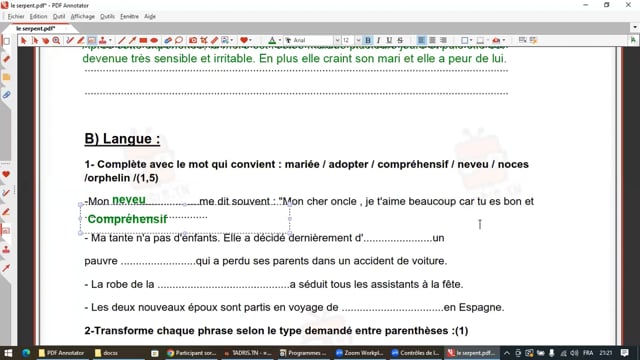640x360 pixels.
Task: Open the Fenêtre menu
Action: point(129,16)
